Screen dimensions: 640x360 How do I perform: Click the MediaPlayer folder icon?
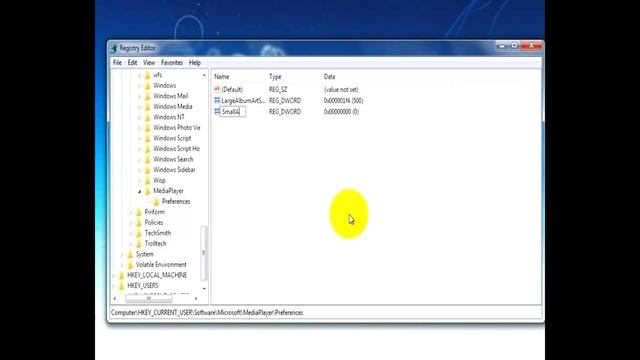coord(148,191)
